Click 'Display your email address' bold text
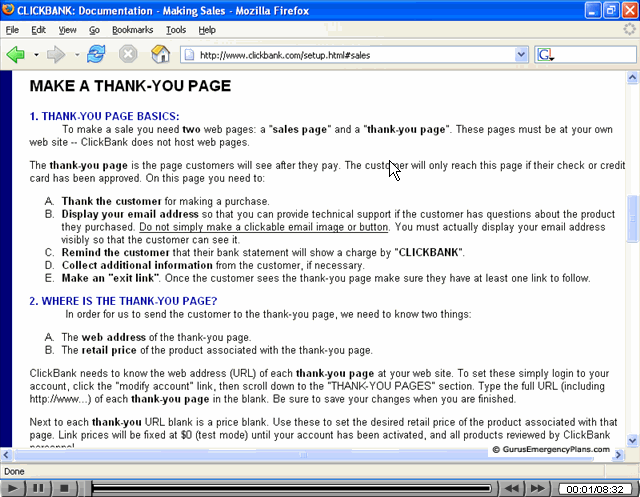Viewport: 640px width, 497px height. point(130,214)
